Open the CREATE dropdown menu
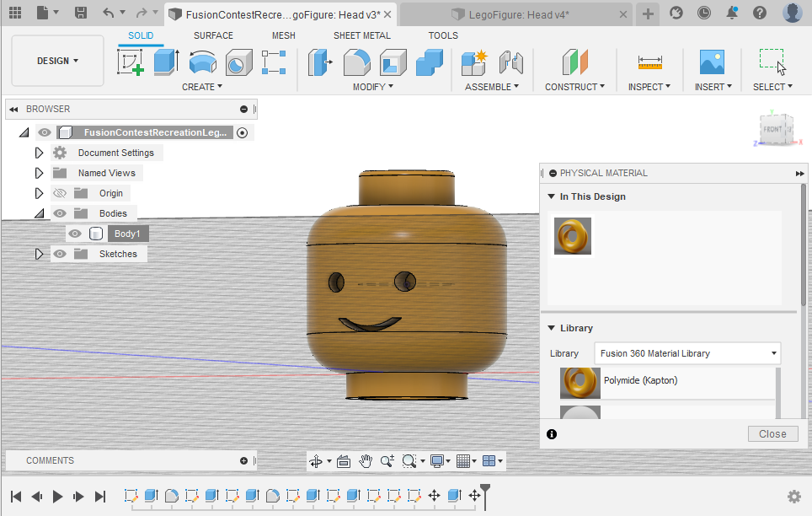Screen dimensions: 812x516 [202, 87]
